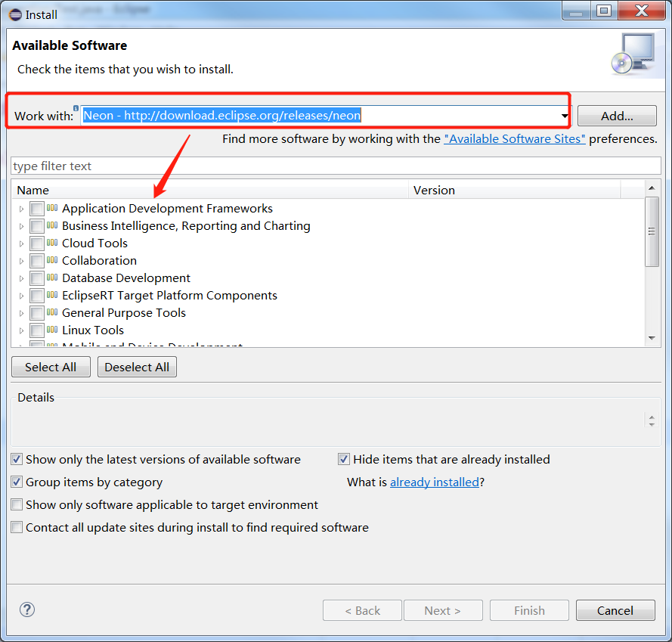672x642 pixels.
Task: Click software list scrollbar up arrow
Action: (652, 188)
